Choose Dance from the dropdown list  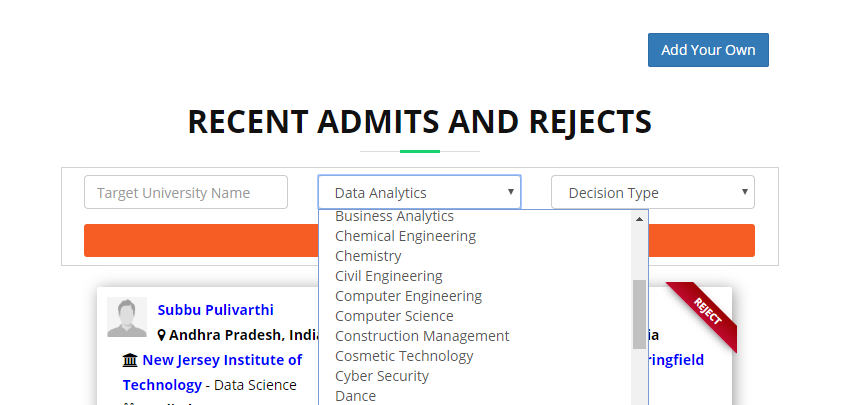(x=356, y=396)
